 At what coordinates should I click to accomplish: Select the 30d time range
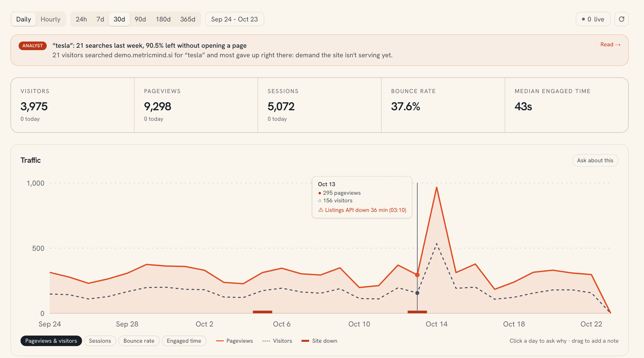click(119, 19)
